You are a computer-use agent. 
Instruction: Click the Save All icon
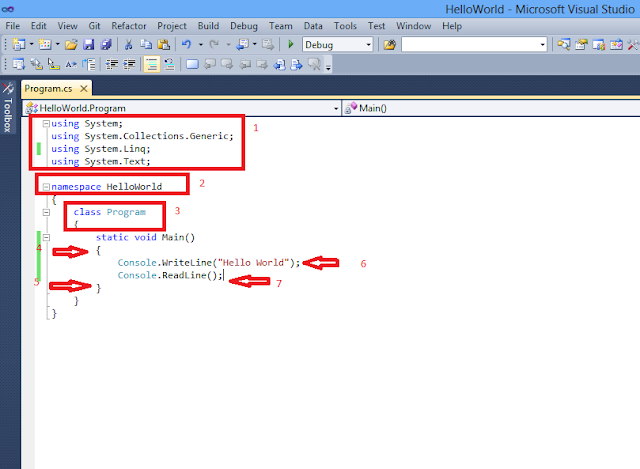pyautogui.click(x=106, y=44)
